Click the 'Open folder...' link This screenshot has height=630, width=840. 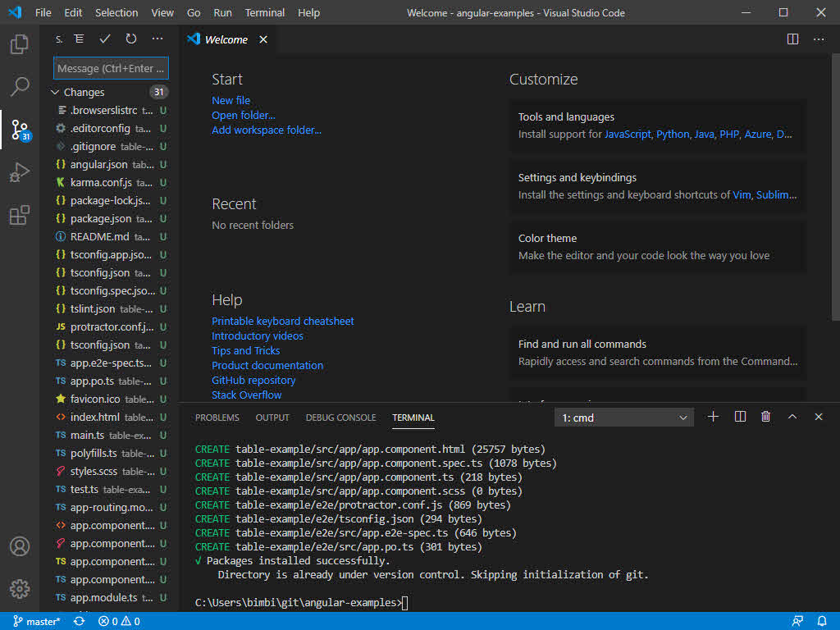244,116
